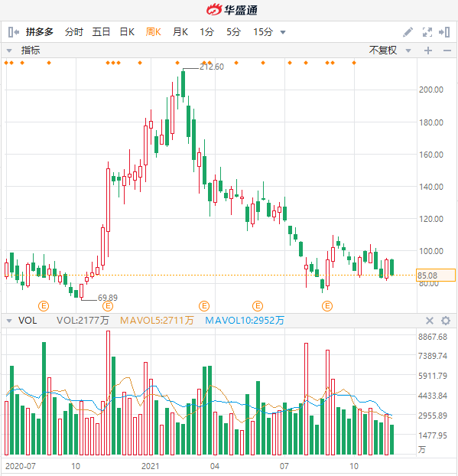Image resolution: width=458 pixels, height=476 pixels.
Task: Expand the 指标 indicators dropdown arrow
Action: coord(9,51)
